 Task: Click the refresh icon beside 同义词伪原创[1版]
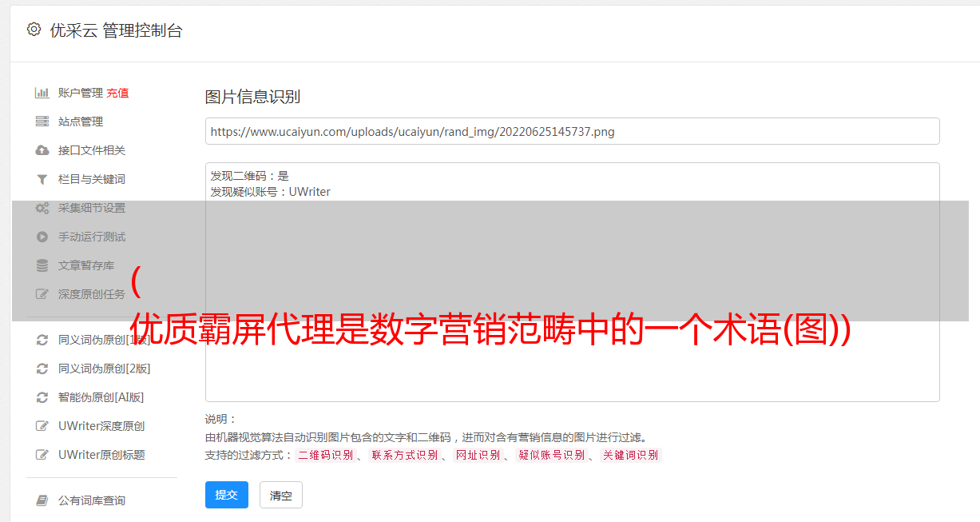tap(42, 340)
